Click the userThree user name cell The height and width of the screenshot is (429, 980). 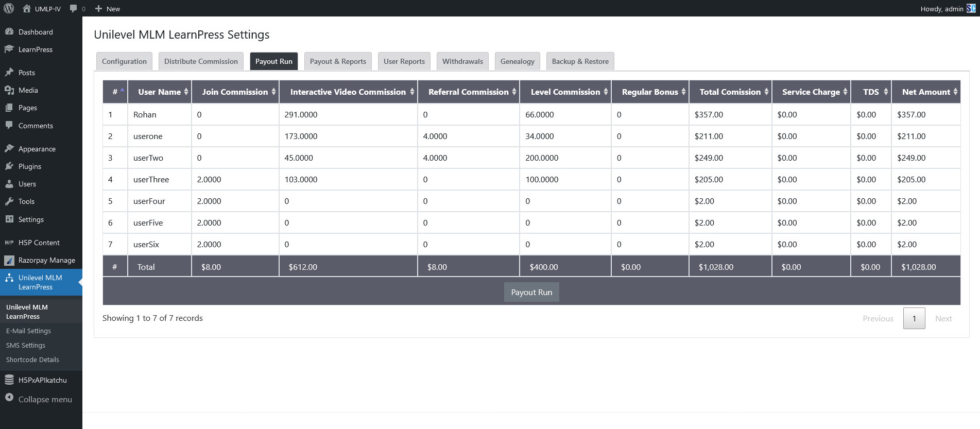tap(160, 179)
